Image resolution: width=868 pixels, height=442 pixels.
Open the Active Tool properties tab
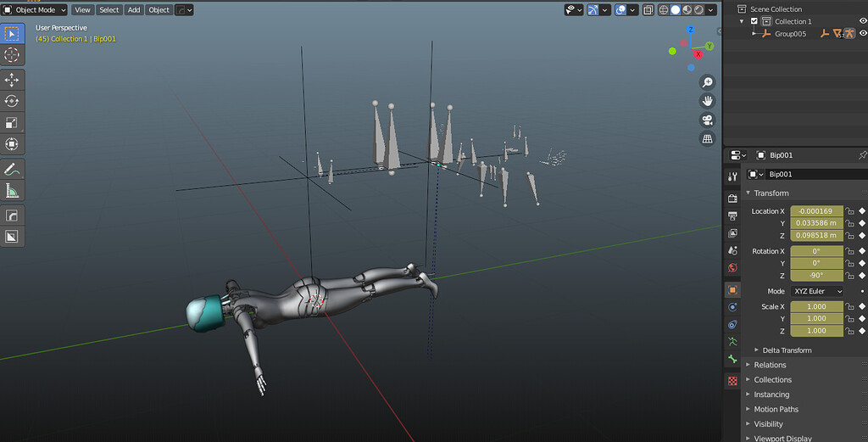(732, 176)
